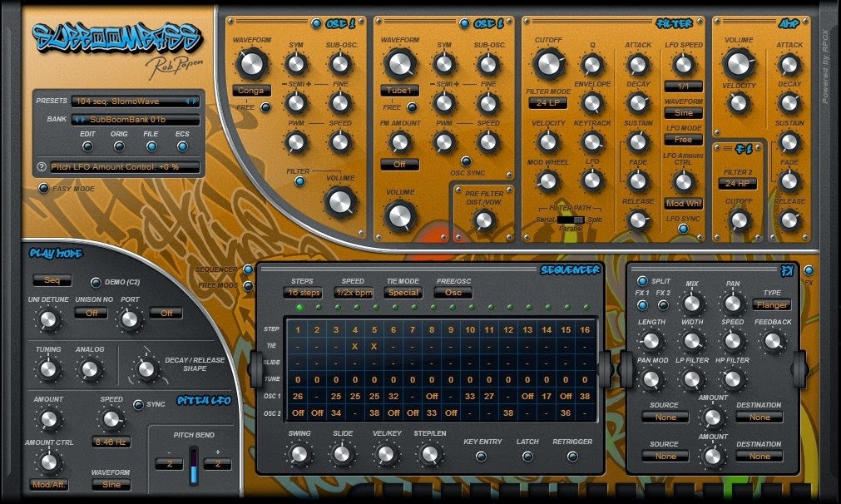This screenshot has height=504, width=841.
Task: Toggle OSC SYNC in oscillator 2
Action: pos(467,161)
